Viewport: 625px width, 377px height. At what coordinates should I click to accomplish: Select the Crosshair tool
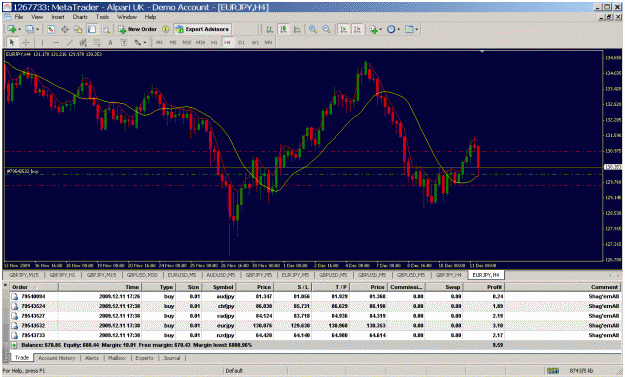coord(26,42)
